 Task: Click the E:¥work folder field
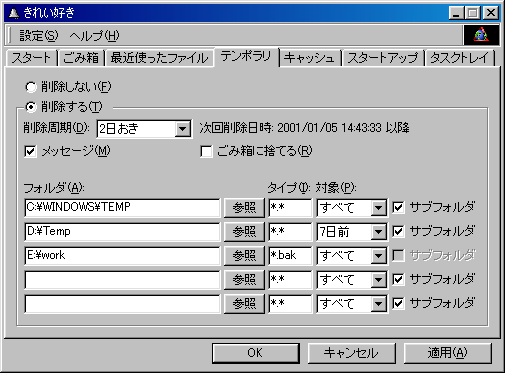click(122, 256)
